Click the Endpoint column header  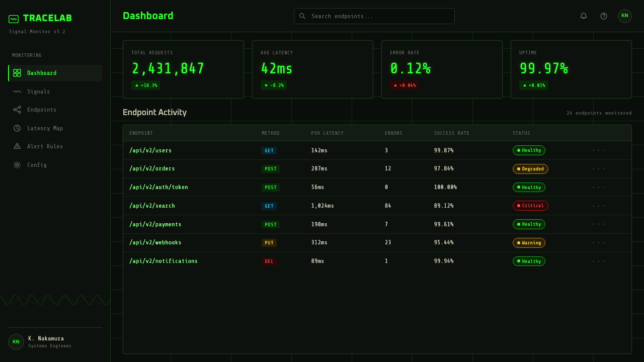[141, 133]
